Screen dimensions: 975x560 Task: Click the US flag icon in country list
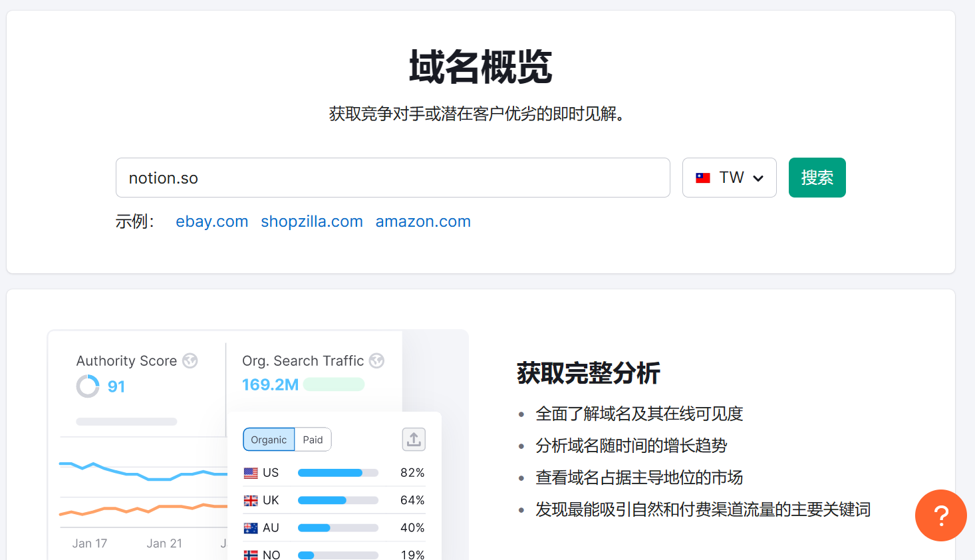pos(251,473)
